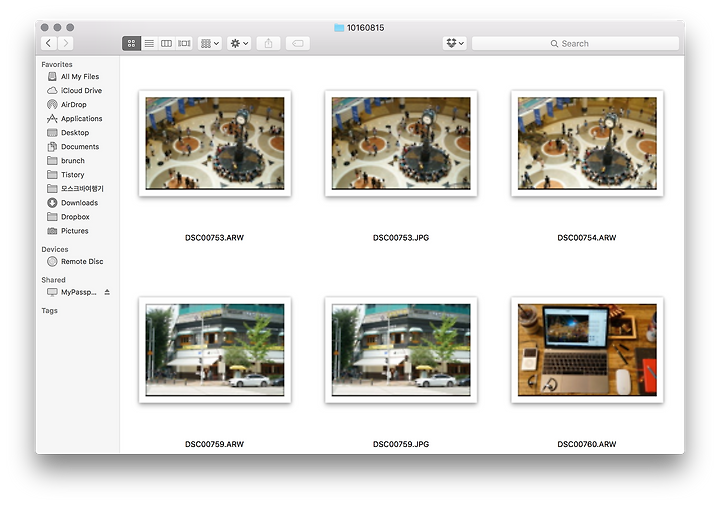The height and width of the screenshot is (505, 720).
Task: Open Pictures in sidebar
Action: coord(74,231)
